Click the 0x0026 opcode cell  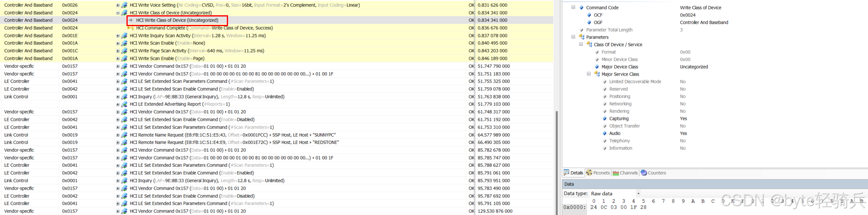coord(70,5)
